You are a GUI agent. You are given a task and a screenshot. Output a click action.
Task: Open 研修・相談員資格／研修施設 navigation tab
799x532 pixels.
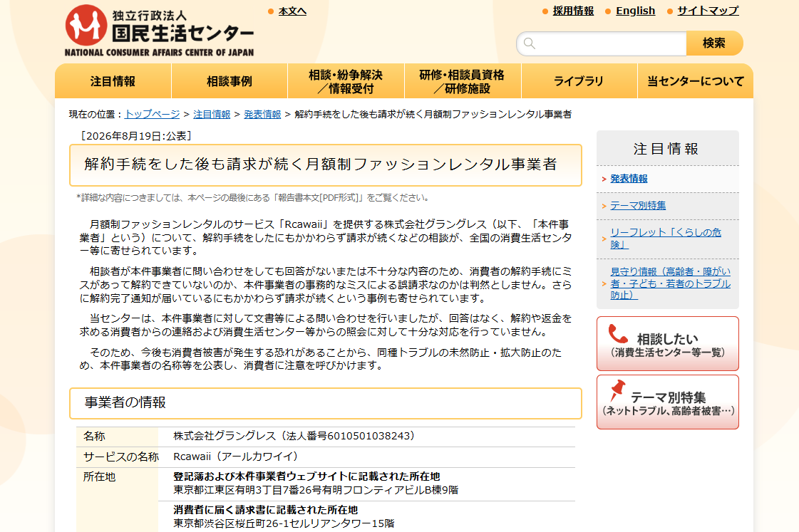462,81
